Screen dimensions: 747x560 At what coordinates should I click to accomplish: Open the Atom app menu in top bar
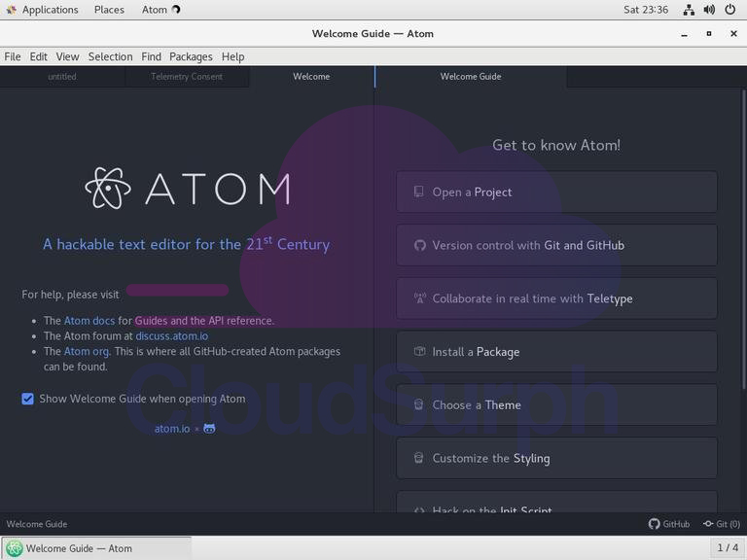160,10
